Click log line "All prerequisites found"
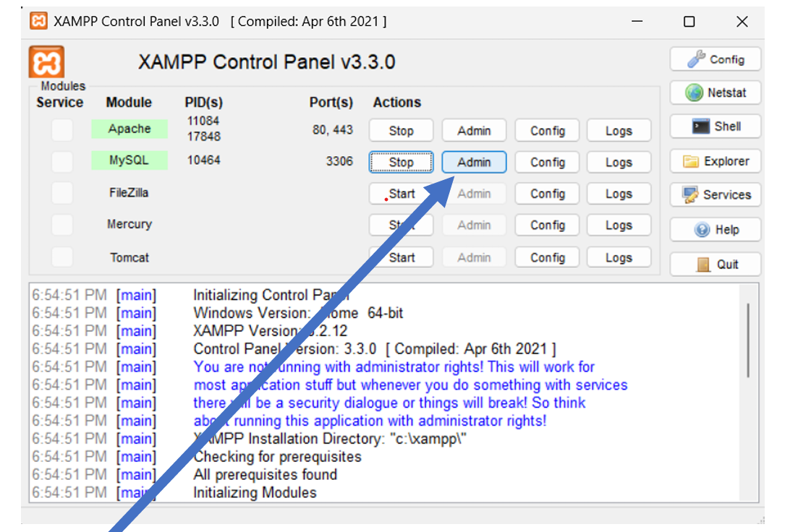Image resolution: width=811 pixels, height=532 pixels. [x=266, y=475]
